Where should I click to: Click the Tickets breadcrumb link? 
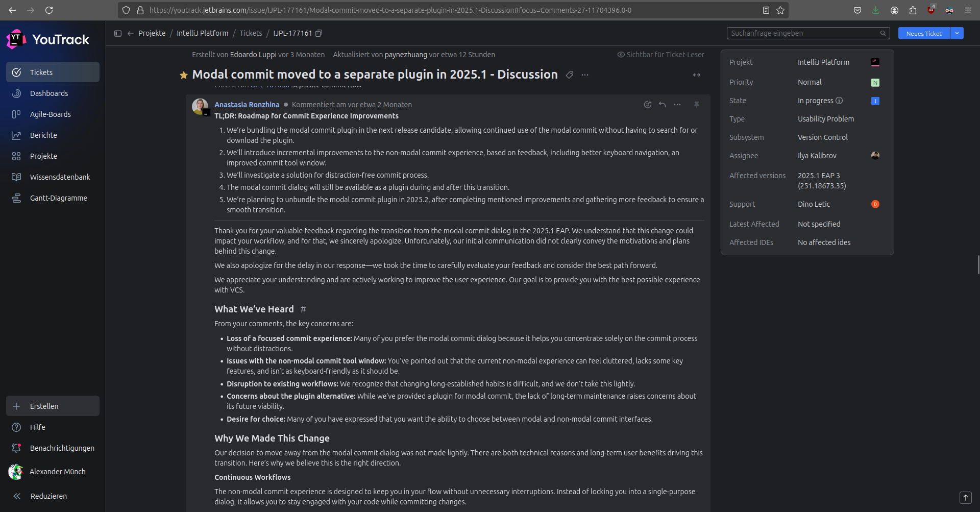(251, 33)
